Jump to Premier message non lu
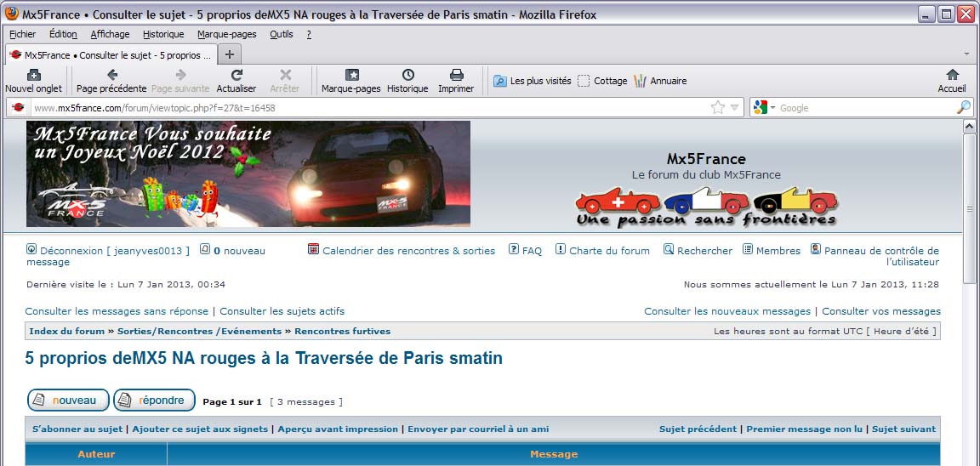 pos(805,429)
